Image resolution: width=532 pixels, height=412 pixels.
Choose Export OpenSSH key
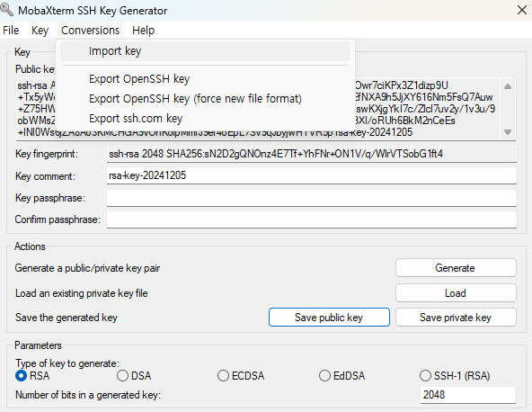[205, 79]
